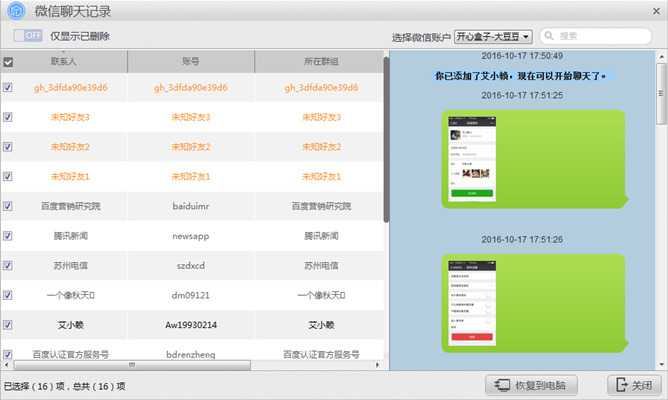Select contact 腾讯新闻 in contact column

click(71, 236)
